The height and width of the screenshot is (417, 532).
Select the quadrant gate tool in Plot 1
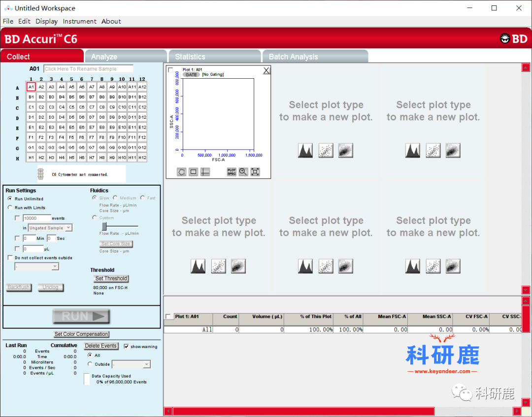[205, 172]
